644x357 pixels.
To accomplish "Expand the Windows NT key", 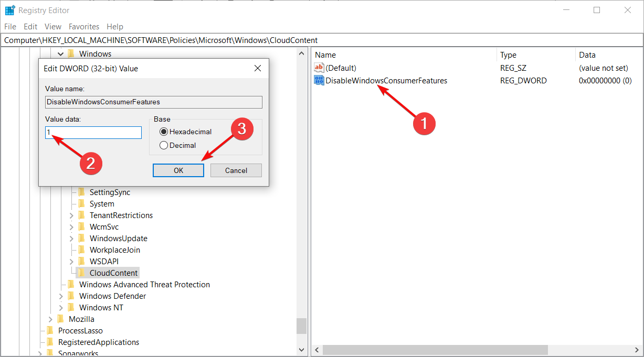I will point(61,307).
